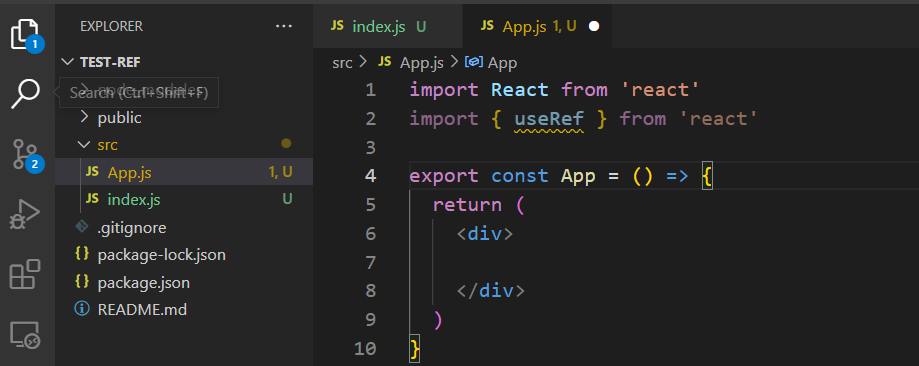919x366 pixels.
Task: Click the export keyword on line 4
Action: [x=444, y=176]
